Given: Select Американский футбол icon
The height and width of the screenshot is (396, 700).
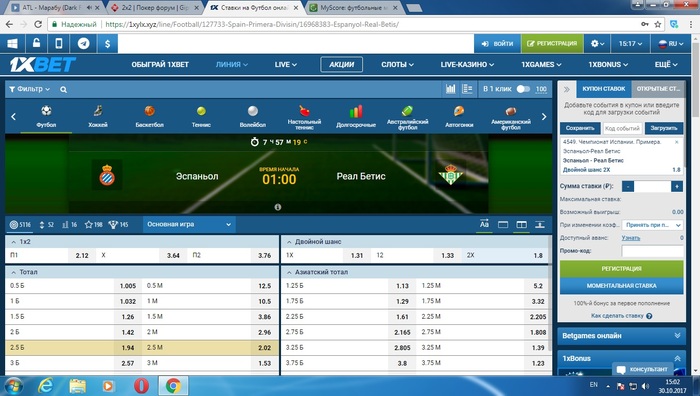Looking at the screenshot, I should tap(511, 117).
